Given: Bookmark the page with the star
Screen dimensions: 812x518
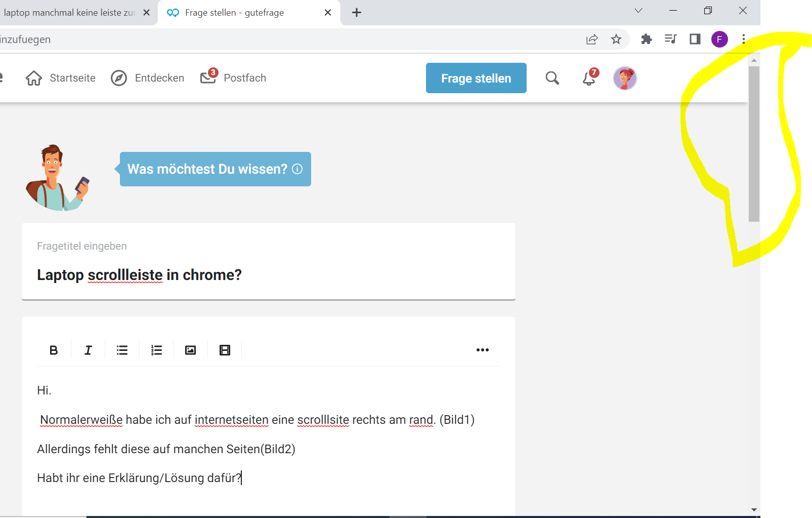Looking at the screenshot, I should pyautogui.click(x=616, y=39).
